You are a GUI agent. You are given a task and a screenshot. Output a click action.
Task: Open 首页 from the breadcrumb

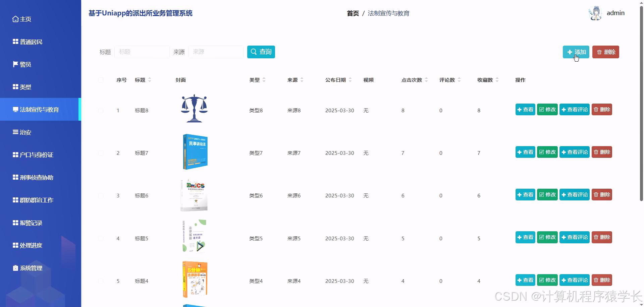coord(353,13)
